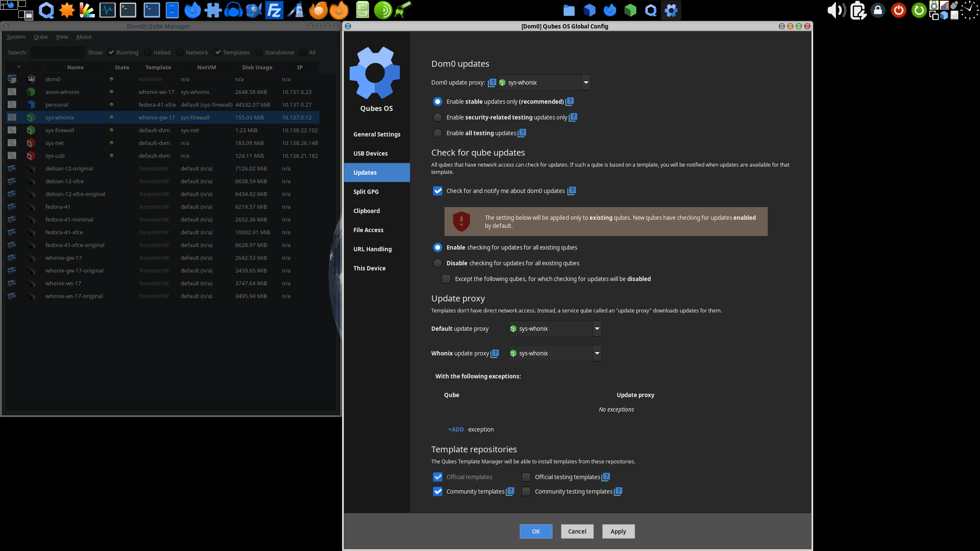Select Disable checking for updates radio

[438, 263]
